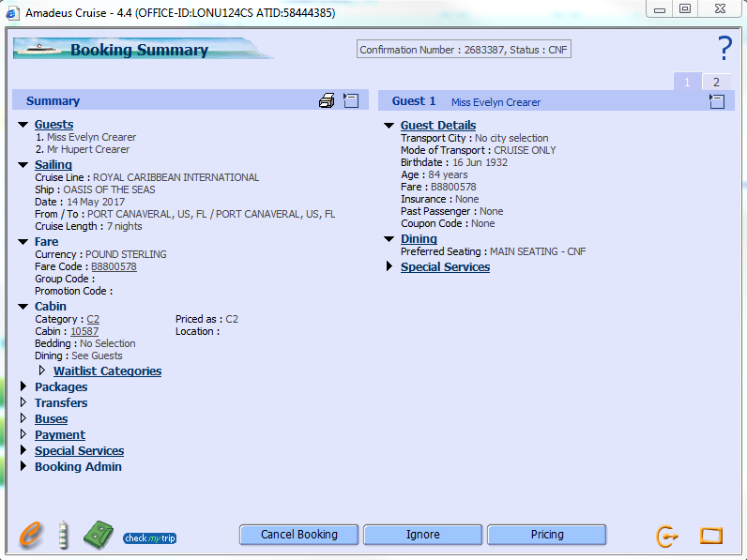This screenshot has width=747, height=560.
Task: Click 'Preferred Seating : MAIN SEATING - CNF' text
Action: tap(493, 251)
